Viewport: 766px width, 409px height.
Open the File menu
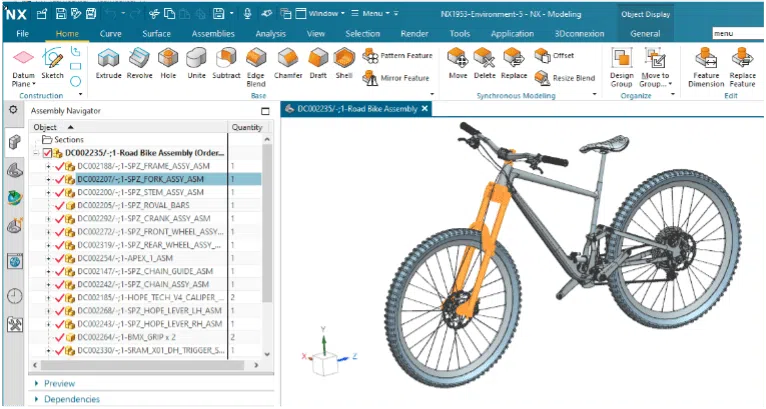pyautogui.click(x=22, y=34)
